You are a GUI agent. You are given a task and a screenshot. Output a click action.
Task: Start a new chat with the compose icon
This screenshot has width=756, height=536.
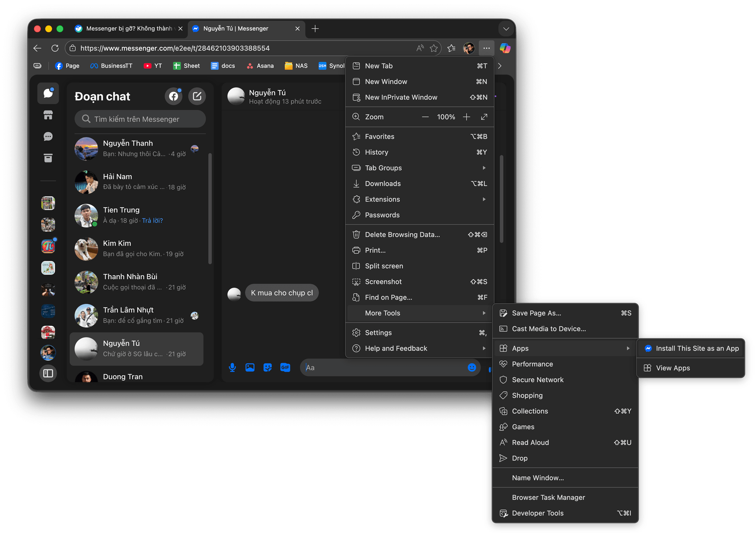[197, 96]
